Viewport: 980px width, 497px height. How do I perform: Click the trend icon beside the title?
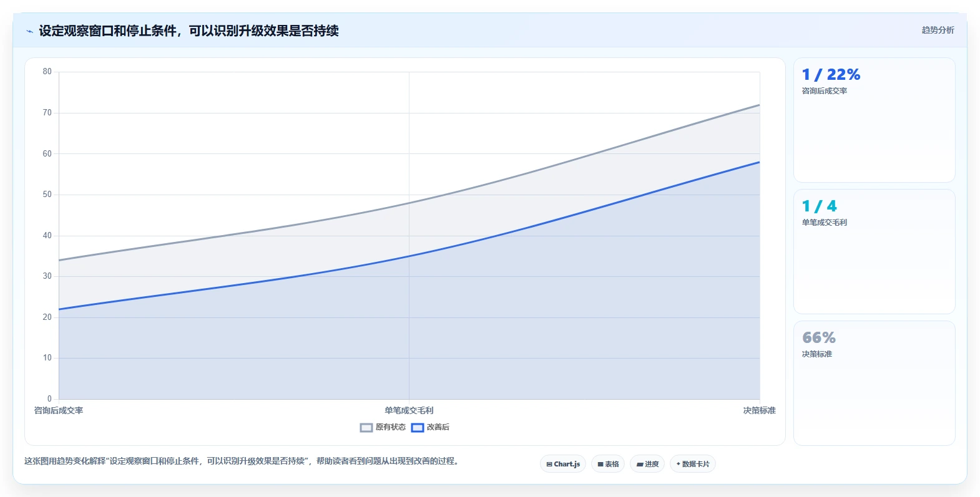(x=29, y=31)
